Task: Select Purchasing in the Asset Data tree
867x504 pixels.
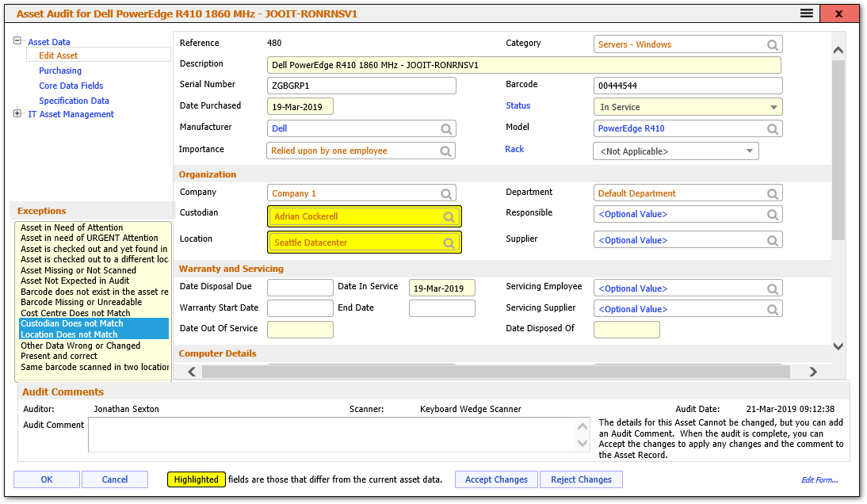Action: tap(62, 70)
